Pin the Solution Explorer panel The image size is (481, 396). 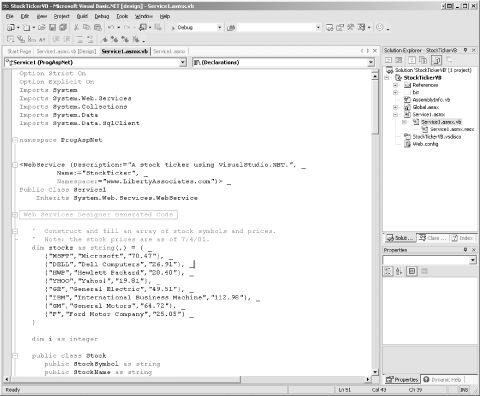coord(466,50)
